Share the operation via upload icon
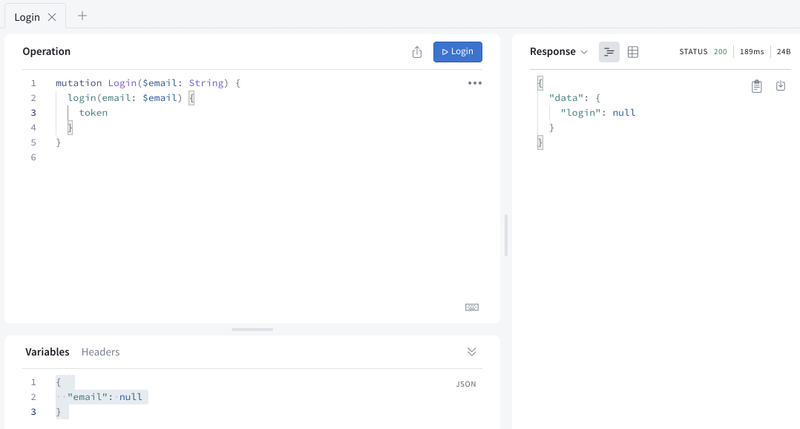The width and height of the screenshot is (800, 429). click(417, 52)
